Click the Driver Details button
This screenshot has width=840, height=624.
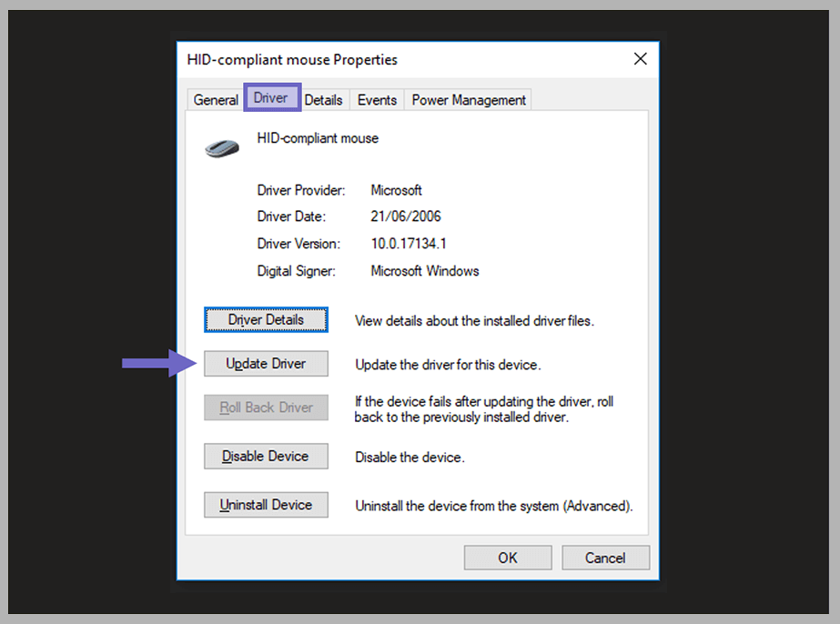pos(266,319)
